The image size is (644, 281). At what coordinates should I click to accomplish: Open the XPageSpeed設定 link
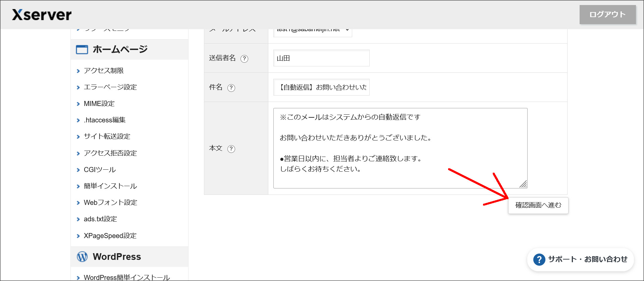coord(110,236)
